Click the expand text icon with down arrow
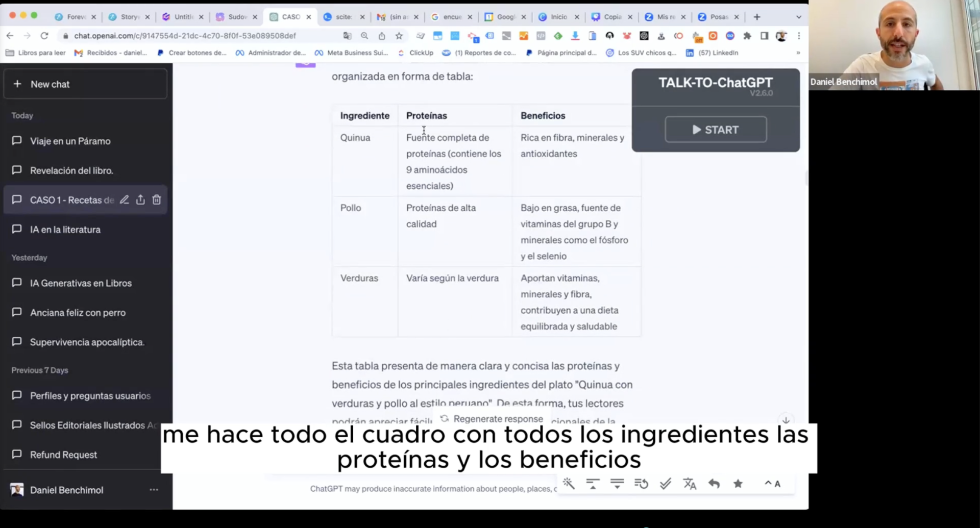The image size is (980, 528). pos(617,484)
